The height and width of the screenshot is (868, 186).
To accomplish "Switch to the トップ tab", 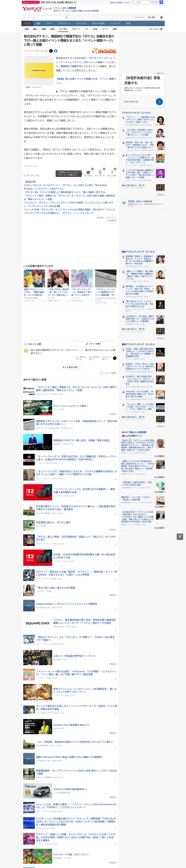I will (27, 24).
